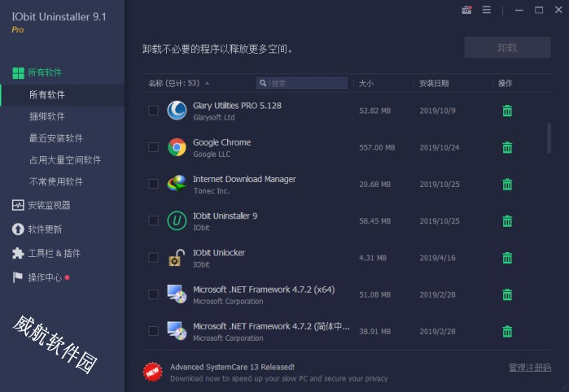Click the red NEW badge icon
The height and width of the screenshot is (392, 569).
coord(152,372)
